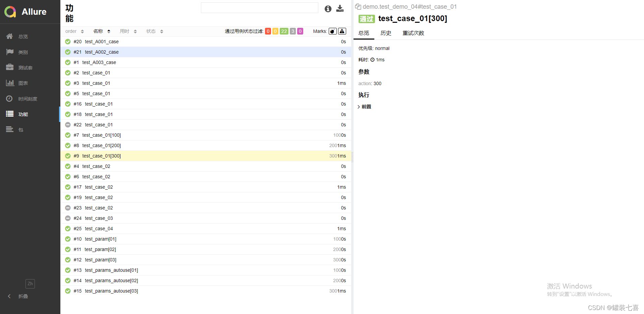This screenshot has width=644, height=314.
Task: Select row #8 test_case_01[200]
Action: point(206,145)
